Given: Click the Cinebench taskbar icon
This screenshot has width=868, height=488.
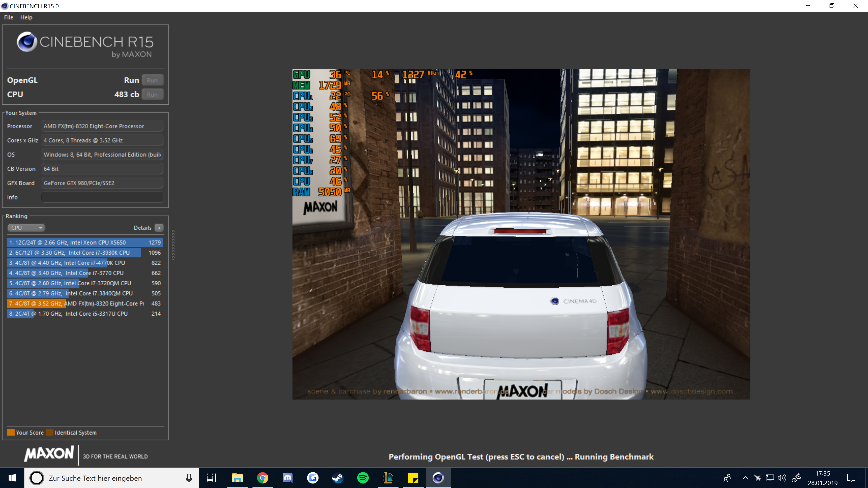Looking at the screenshot, I should pyautogui.click(x=438, y=478).
